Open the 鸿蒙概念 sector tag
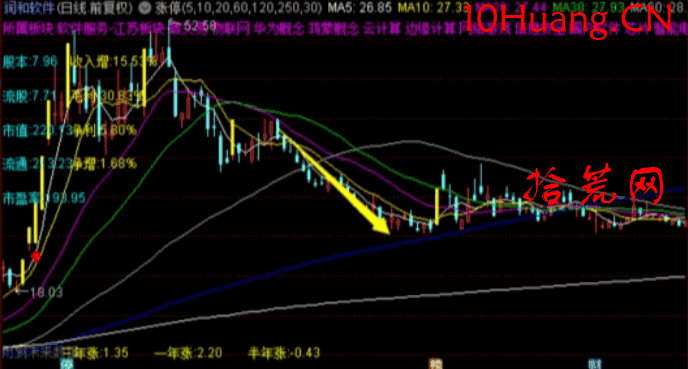 pos(334,29)
